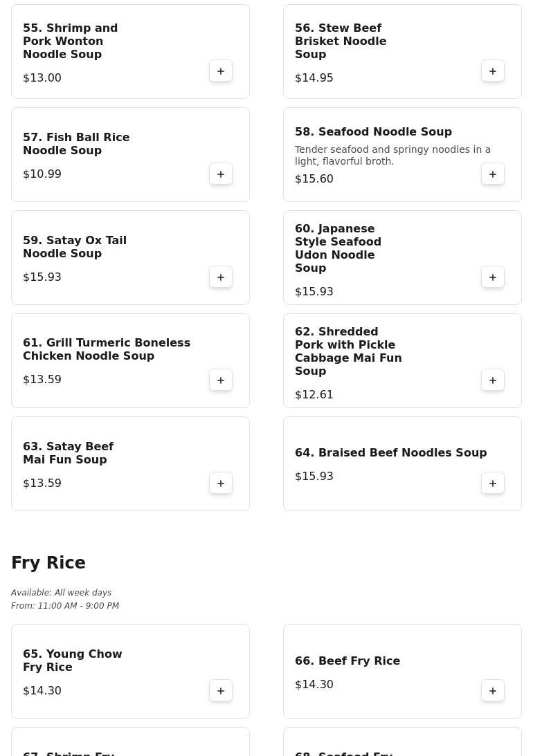Add Satay Beef Mai Fun Soup

[x=220, y=483]
